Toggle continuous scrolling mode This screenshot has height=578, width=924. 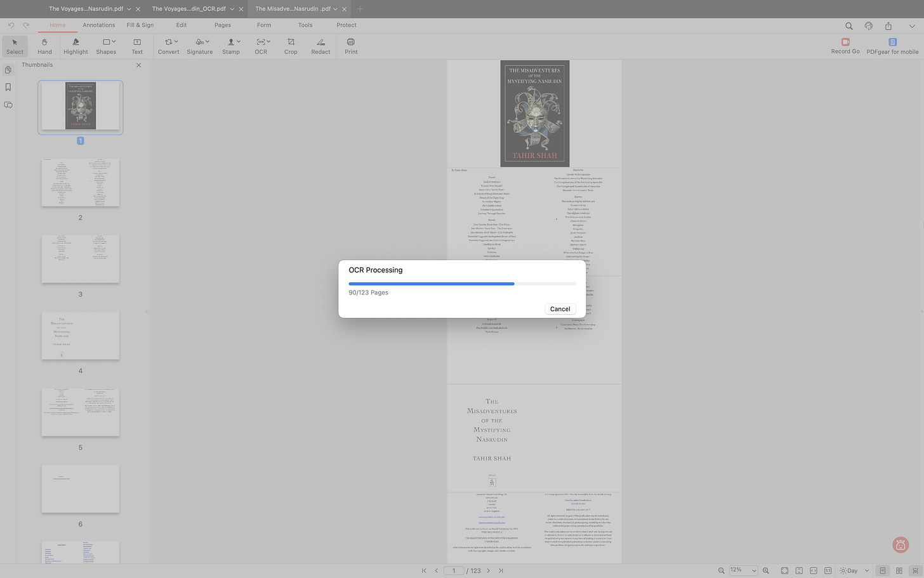[915, 570]
